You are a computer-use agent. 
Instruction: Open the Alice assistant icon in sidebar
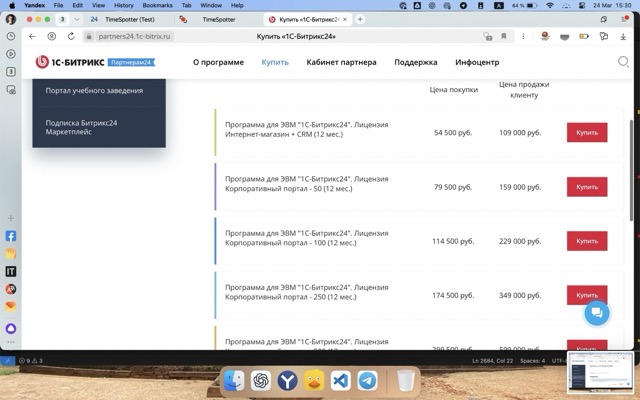pos(11,328)
